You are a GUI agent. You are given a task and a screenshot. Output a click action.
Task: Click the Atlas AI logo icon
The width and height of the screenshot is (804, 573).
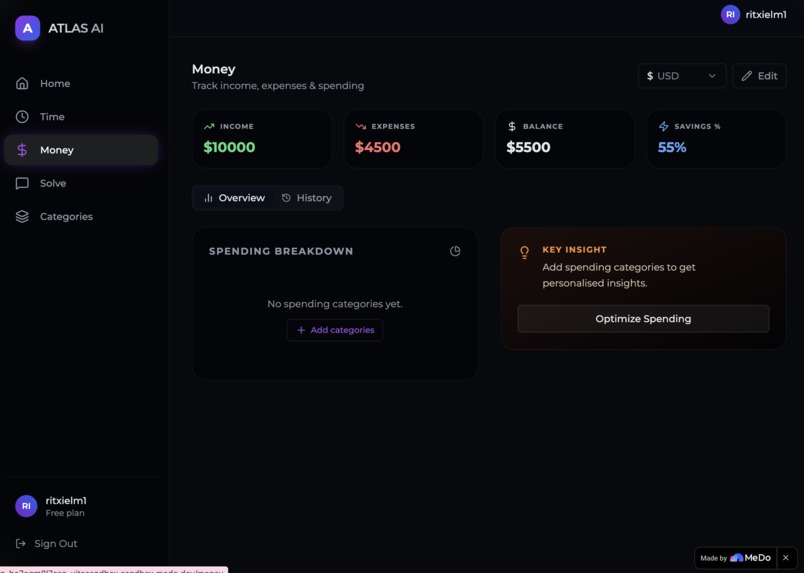pos(28,28)
